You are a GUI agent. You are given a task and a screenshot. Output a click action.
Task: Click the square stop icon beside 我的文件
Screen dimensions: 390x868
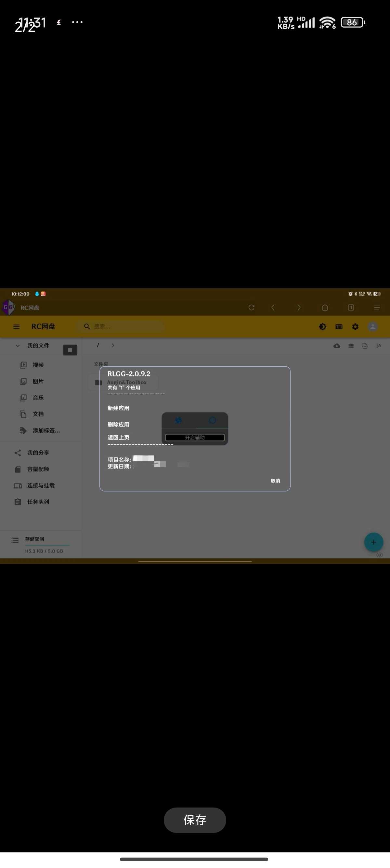(x=70, y=350)
